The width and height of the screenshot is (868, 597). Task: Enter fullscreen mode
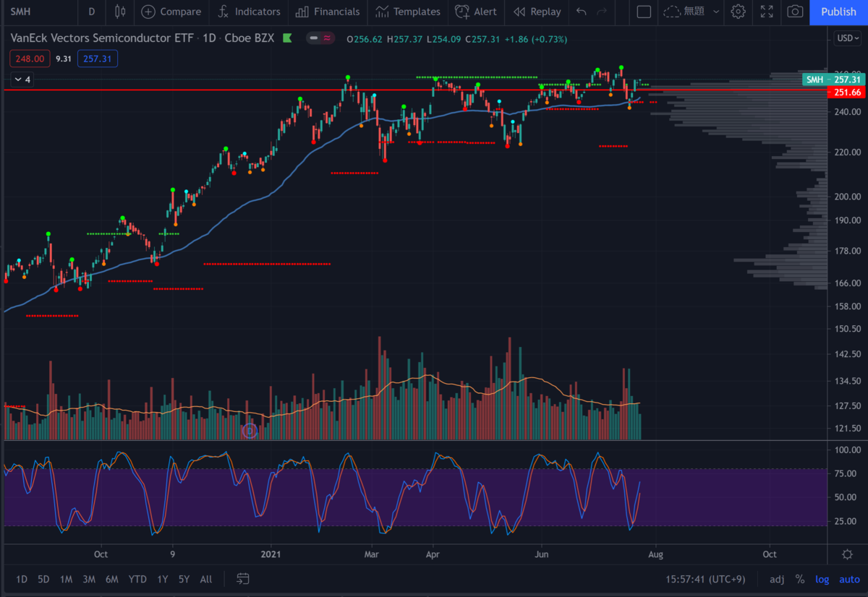[767, 12]
